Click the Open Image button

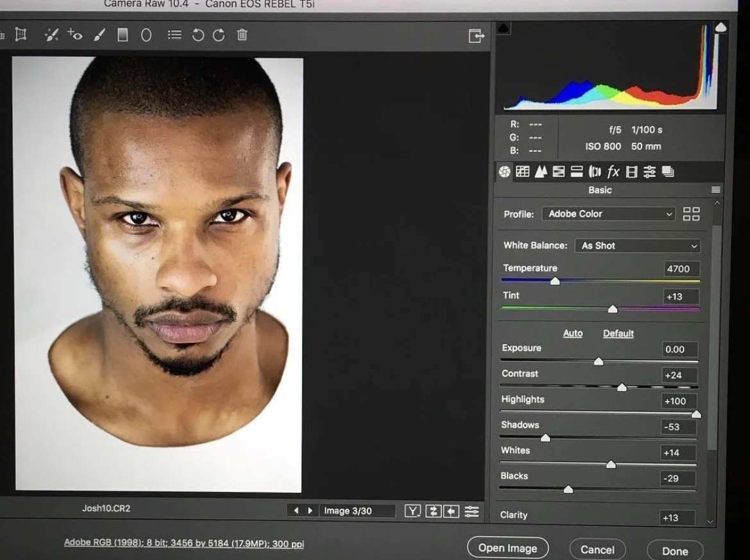pyautogui.click(x=508, y=548)
